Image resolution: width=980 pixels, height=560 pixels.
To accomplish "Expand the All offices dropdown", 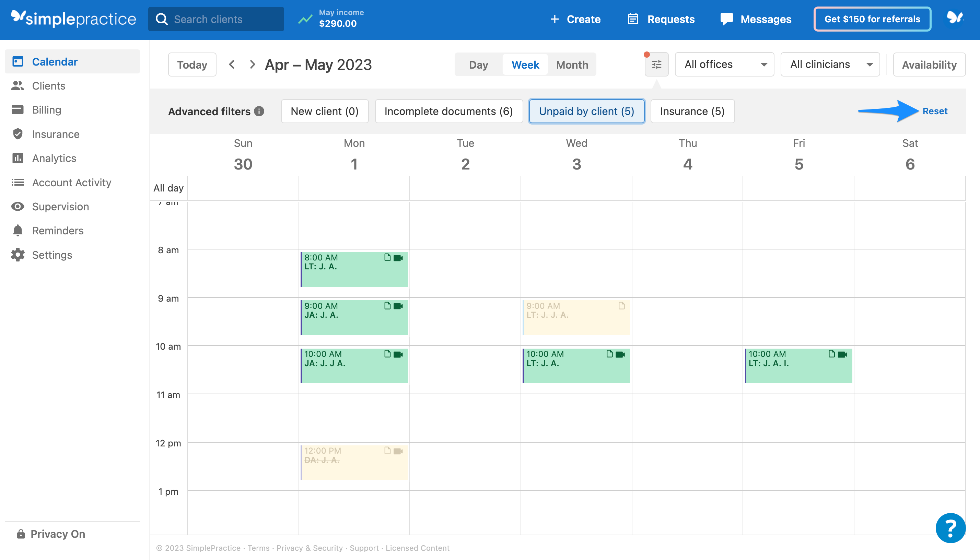I will point(725,64).
